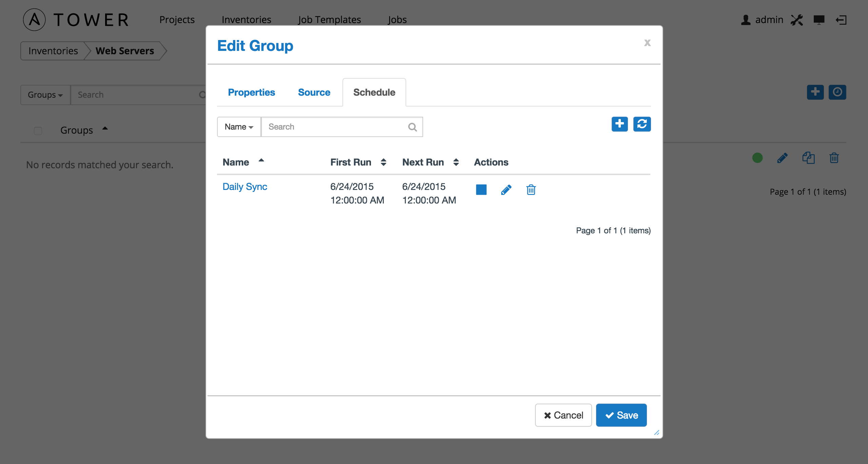
Task: Stop the Daily Sync schedule
Action: pos(481,190)
